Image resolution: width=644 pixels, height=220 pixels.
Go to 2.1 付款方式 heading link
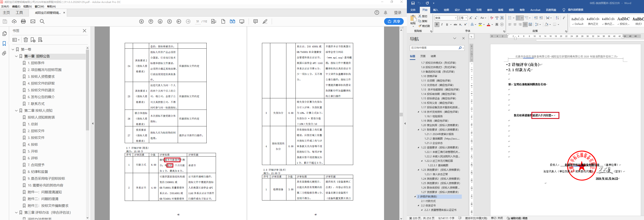(428, 201)
